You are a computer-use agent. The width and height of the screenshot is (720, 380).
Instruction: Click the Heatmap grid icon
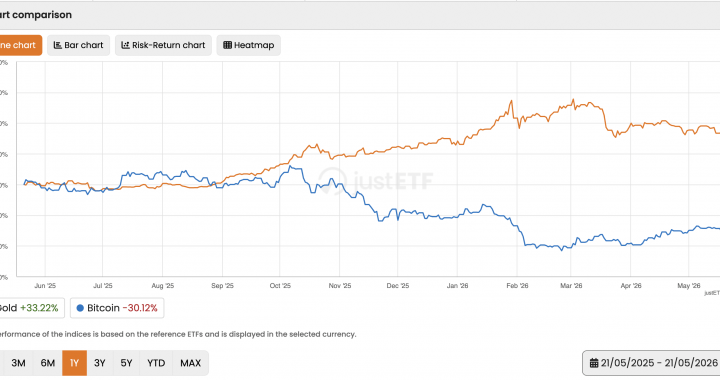(x=227, y=45)
